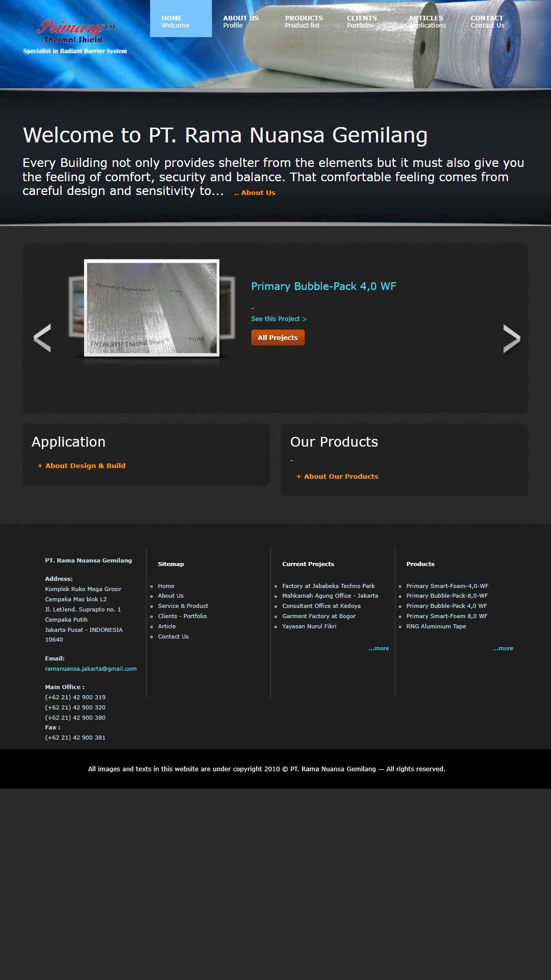Click the Our Products section heading
Screen dimensions: 551x980
334,442
